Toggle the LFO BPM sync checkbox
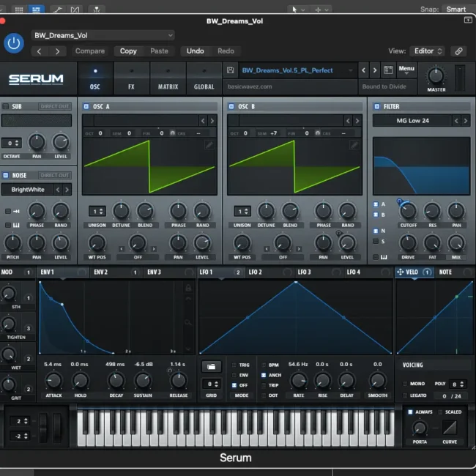Screen dimensions: 476x476 point(265,365)
